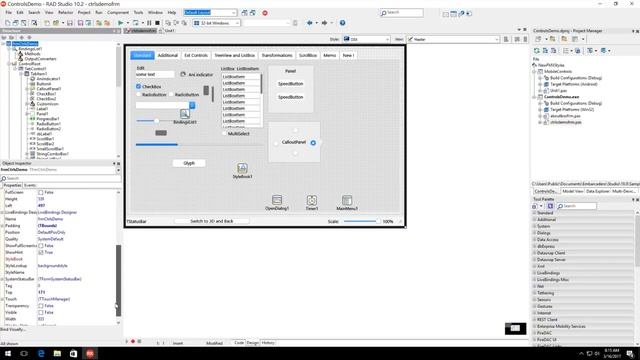The height and width of the screenshot is (360, 640).
Task: Click the Save icon in the toolbar
Action: point(70,23)
